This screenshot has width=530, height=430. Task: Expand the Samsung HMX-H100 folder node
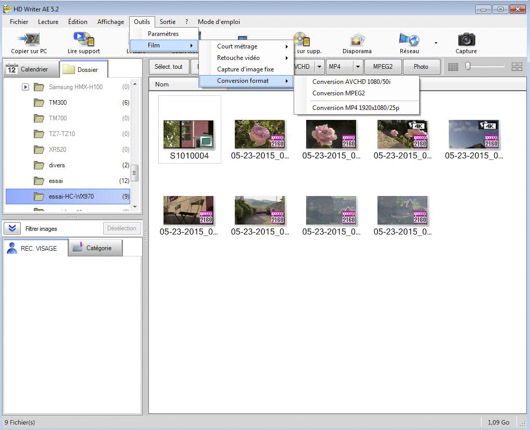click(25, 87)
